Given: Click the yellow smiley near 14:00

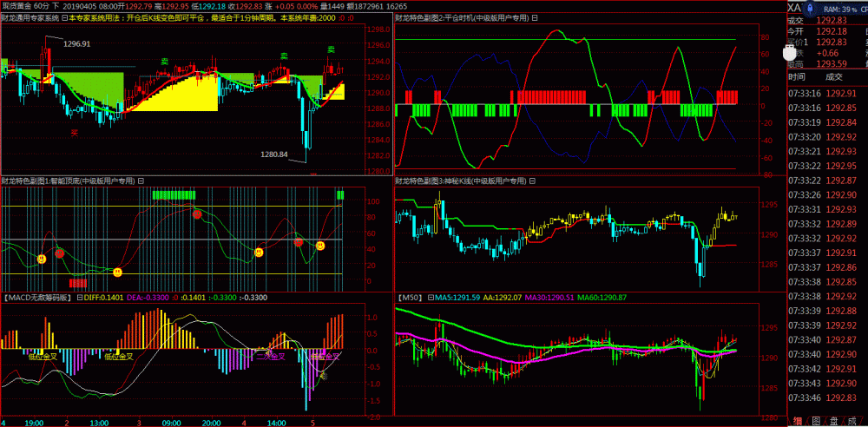Looking at the screenshot, I should tap(259, 253).
